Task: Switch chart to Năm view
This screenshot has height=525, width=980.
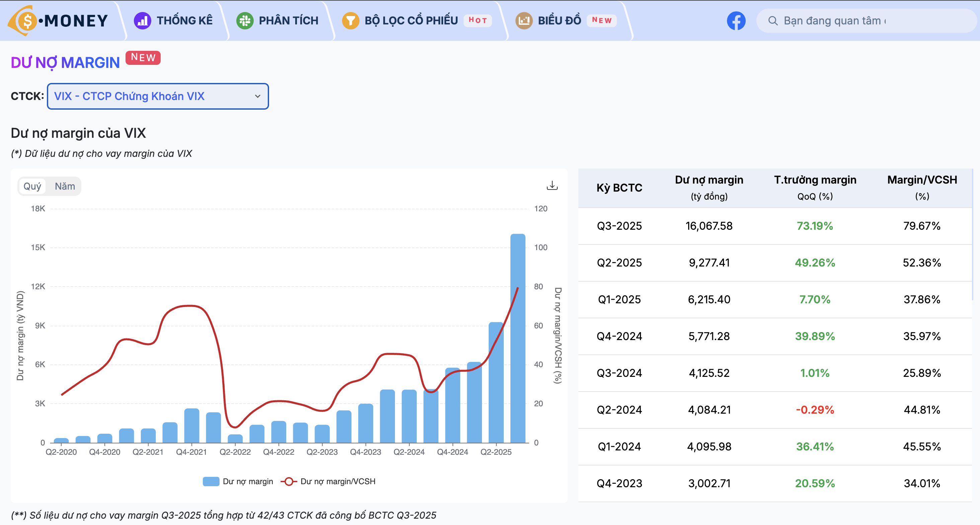Action: pyautogui.click(x=65, y=186)
